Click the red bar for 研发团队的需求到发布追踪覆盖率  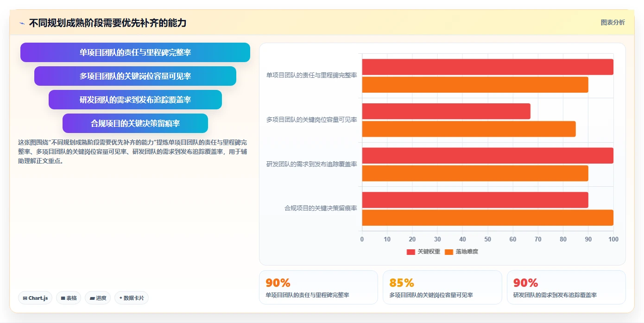tap(487, 155)
